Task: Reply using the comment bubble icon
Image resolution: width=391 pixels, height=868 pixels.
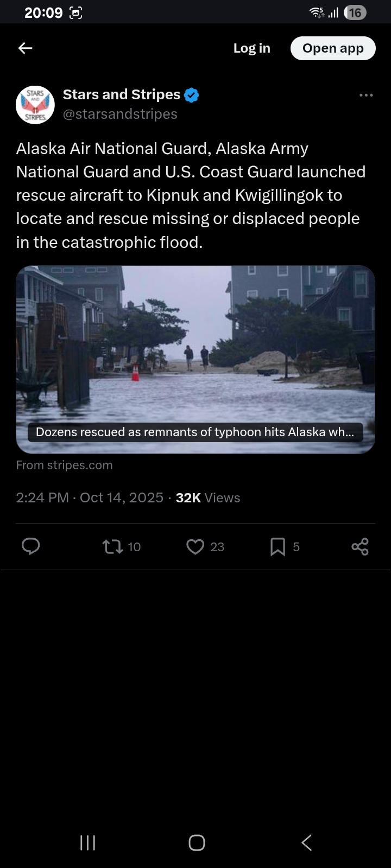Action: click(x=31, y=546)
